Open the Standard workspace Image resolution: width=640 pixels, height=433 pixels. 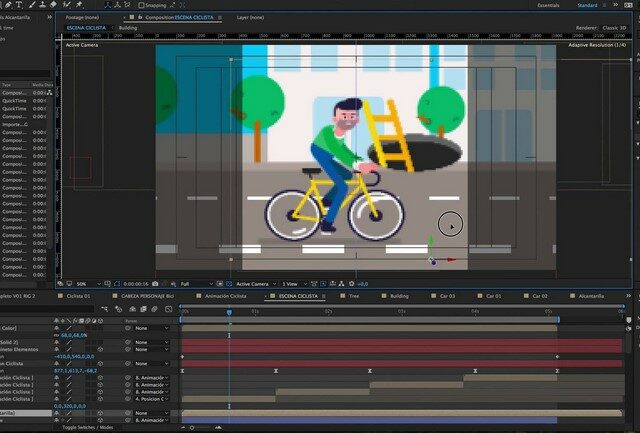click(587, 5)
